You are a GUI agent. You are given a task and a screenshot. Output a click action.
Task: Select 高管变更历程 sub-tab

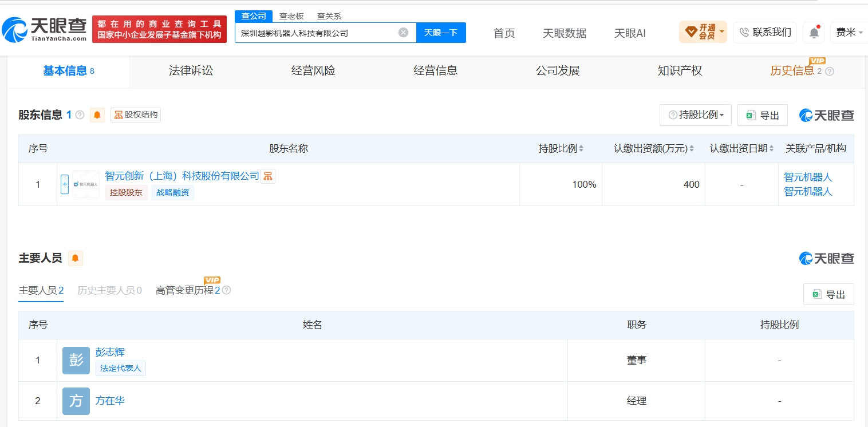pos(188,291)
